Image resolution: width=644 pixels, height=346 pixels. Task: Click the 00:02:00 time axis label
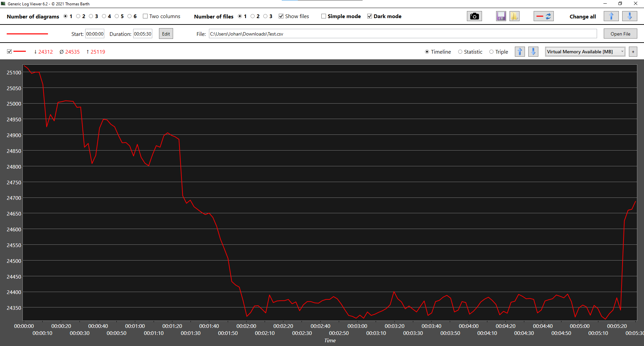pos(246,326)
